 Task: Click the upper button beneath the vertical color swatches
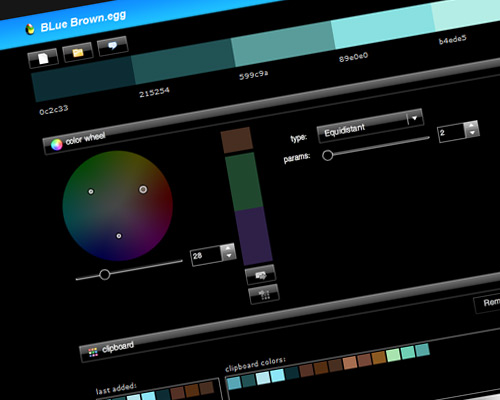(261, 275)
